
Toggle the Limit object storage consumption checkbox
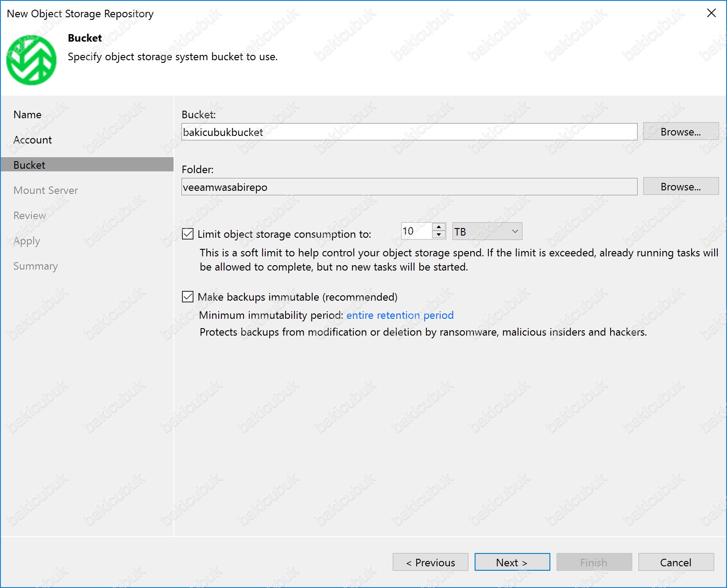pos(188,234)
